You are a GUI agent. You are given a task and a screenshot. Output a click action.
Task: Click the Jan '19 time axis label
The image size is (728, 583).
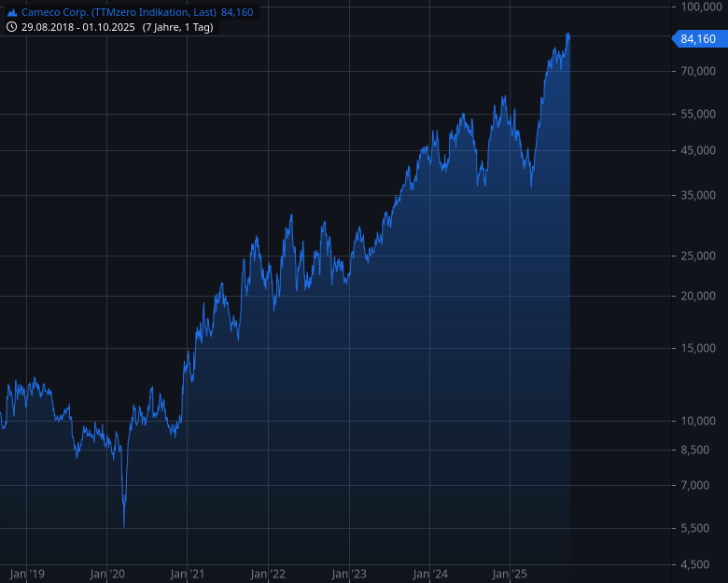(27, 574)
